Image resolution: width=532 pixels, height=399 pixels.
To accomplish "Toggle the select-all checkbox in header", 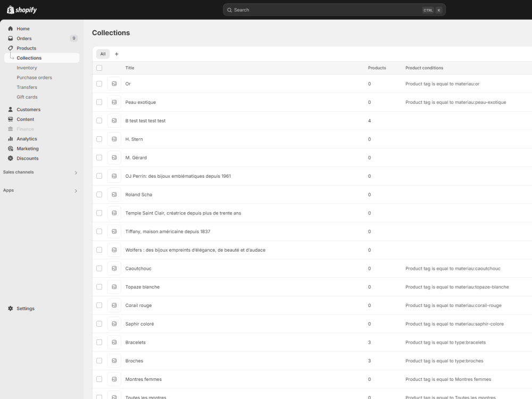I will 99,68.
